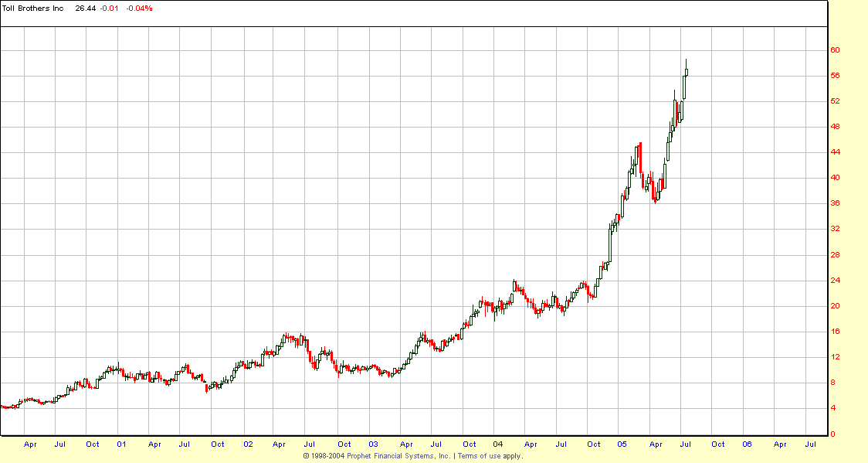Click the 56 price axis label
This screenshot has width=868, height=463.
[x=835, y=76]
